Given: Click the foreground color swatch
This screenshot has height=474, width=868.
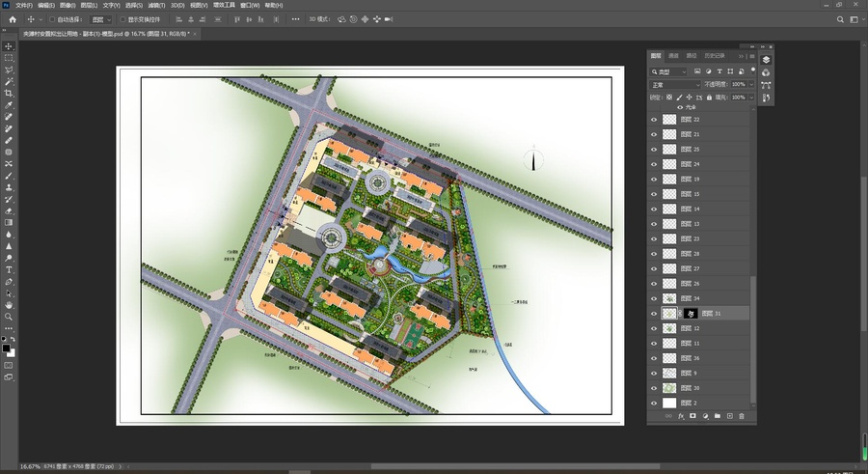Looking at the screenshot, I should (6, 349).
